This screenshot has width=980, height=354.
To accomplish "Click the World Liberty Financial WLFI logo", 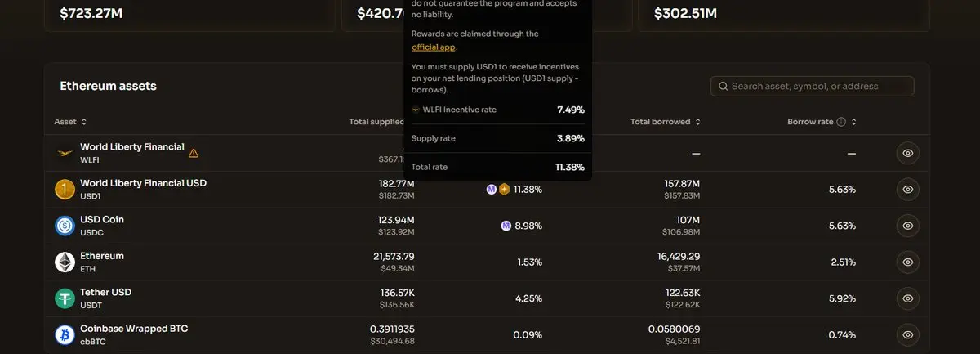I will pos(65,153).
